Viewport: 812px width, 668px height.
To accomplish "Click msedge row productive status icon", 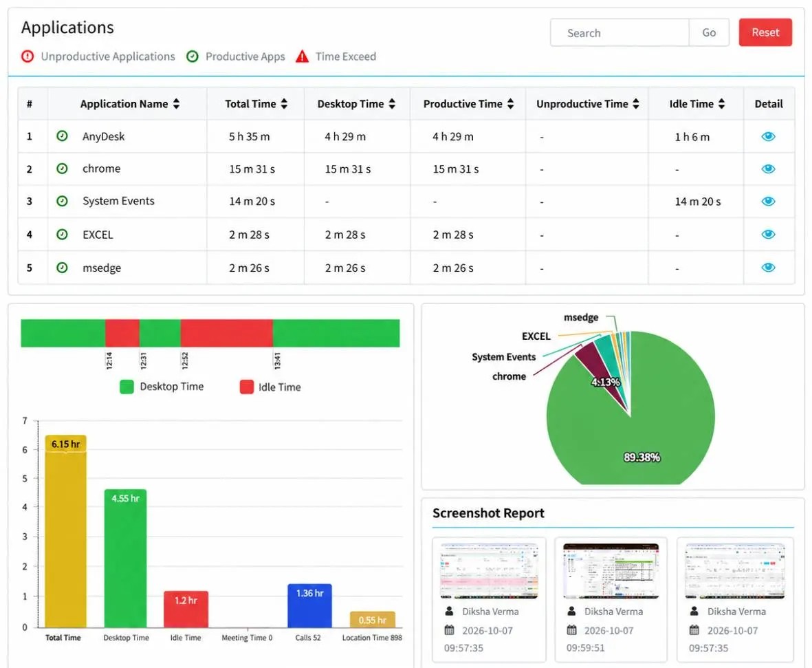I will point(62,268).
